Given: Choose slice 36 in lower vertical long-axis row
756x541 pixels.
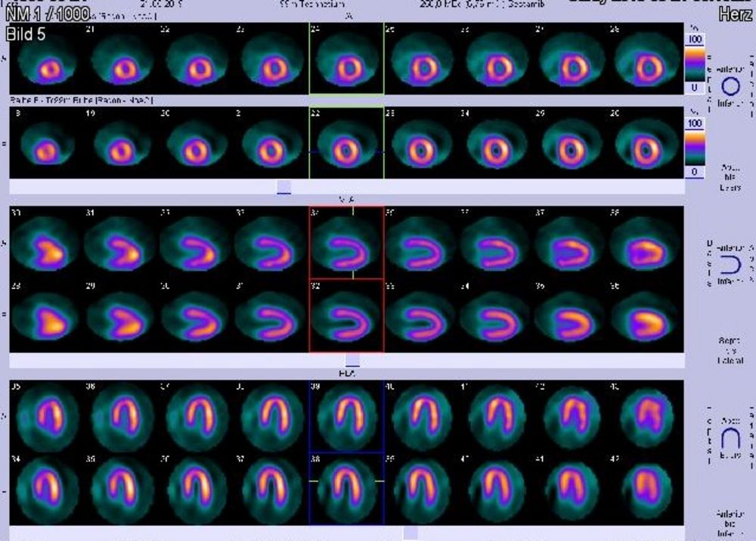Looking at the screenshot, I should coord(646,316).
